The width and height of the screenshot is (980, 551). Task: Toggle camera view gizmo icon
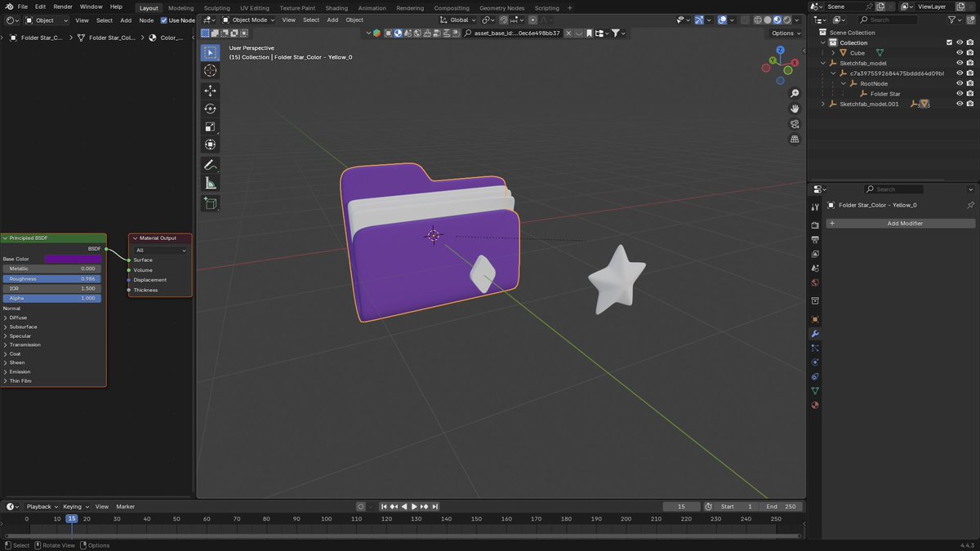pos(795,124)
